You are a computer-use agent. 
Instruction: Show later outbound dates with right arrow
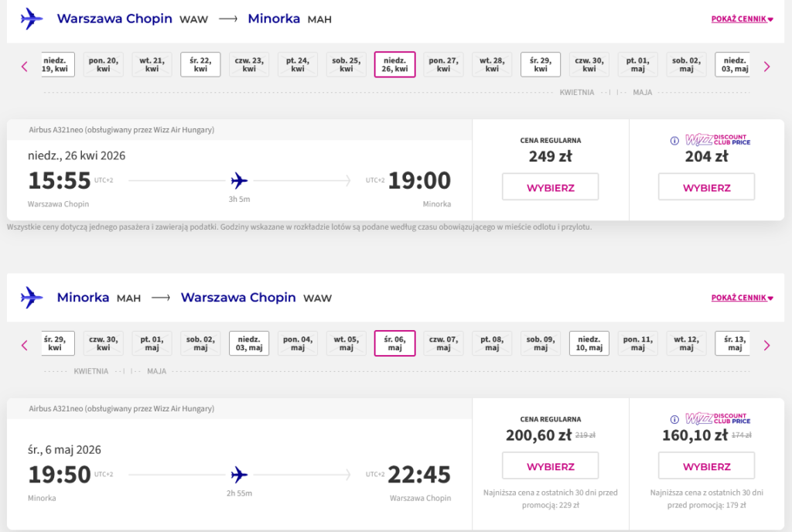coord(766,66)
